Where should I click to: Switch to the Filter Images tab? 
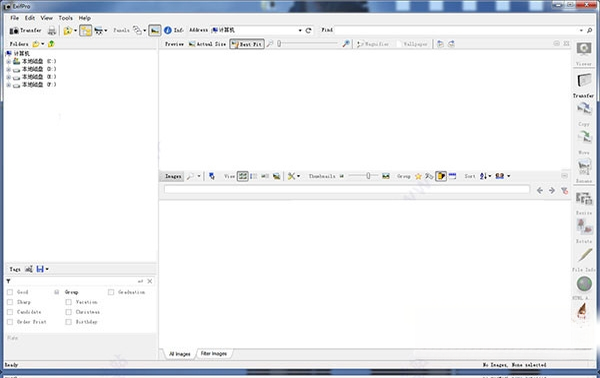[214, 354]
